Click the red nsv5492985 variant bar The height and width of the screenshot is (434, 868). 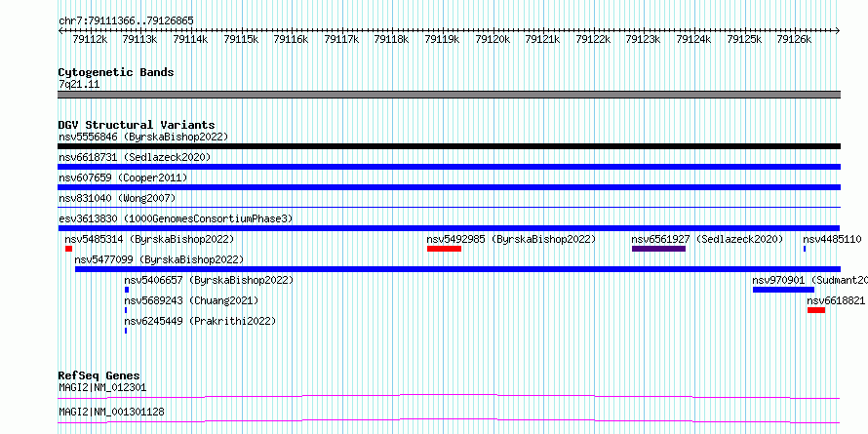pyautogui.click(x=444, y=249)
